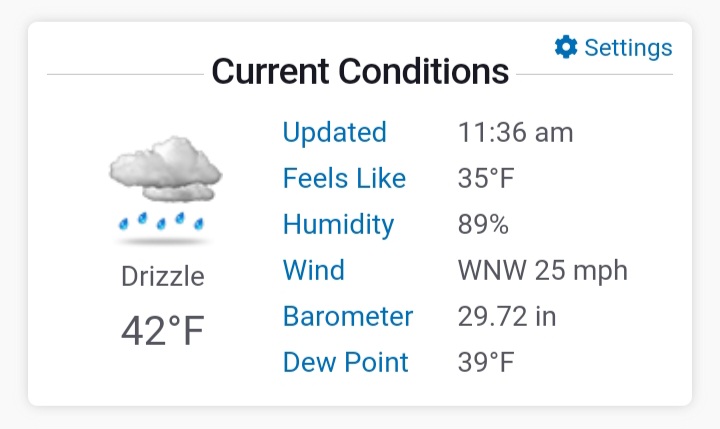Image resolution: width=720 pixels, height=429 pixels.
Task: Select the Updated label
Action: click(334, 132)
